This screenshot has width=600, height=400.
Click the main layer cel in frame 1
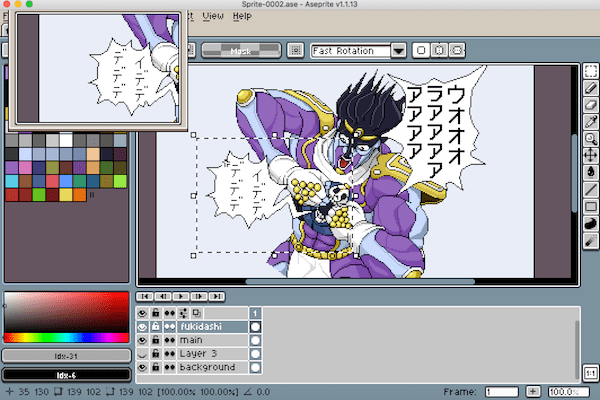255,340
